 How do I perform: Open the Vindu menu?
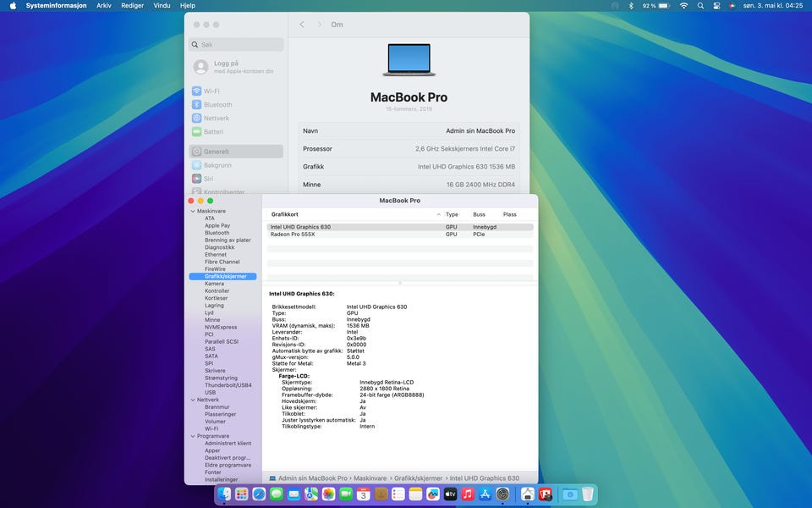pyautogui.click(x=162, y=6)
